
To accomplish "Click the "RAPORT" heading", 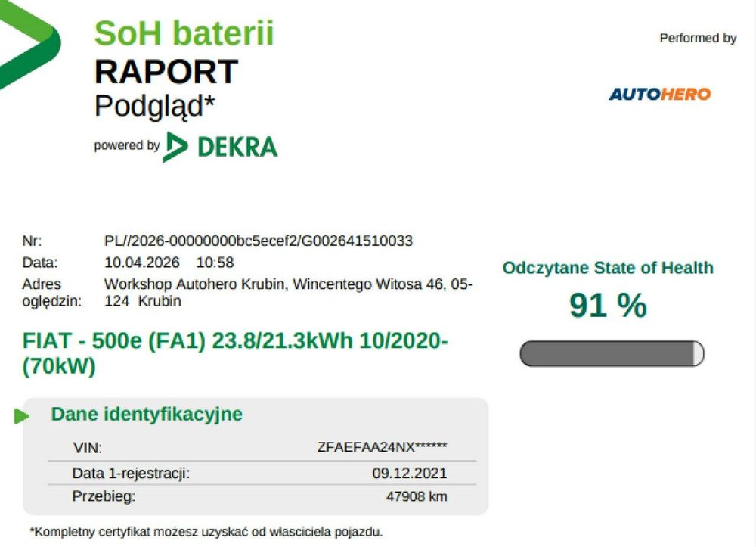I will click(x=166, y=71).
